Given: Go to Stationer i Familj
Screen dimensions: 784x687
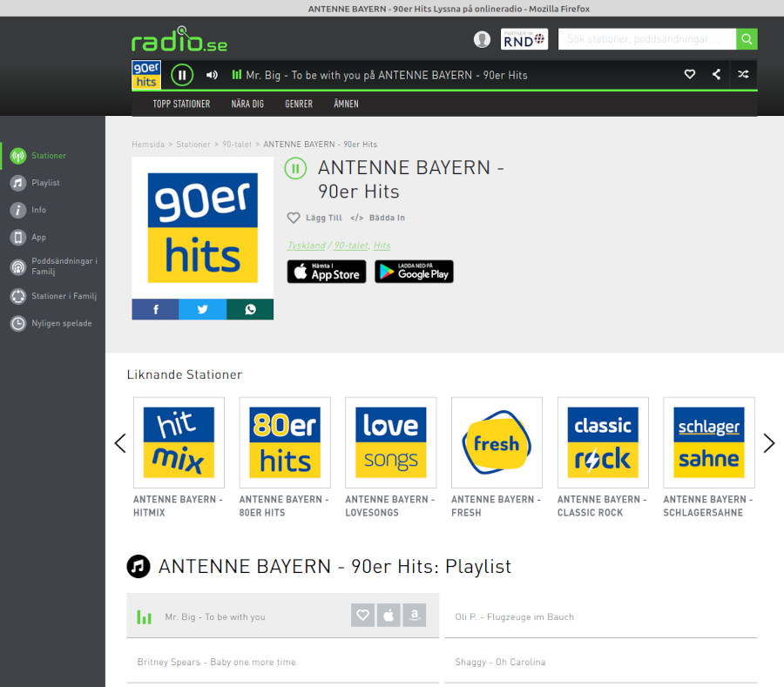Looking at the screenshot, I should [x=53, y=296].
